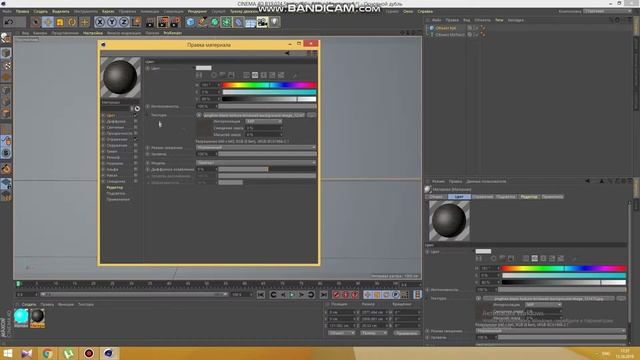Viewport: 640px width, 360px height.
Task: Open the Texture menu in material manager
Action: [x=86, y=304]
